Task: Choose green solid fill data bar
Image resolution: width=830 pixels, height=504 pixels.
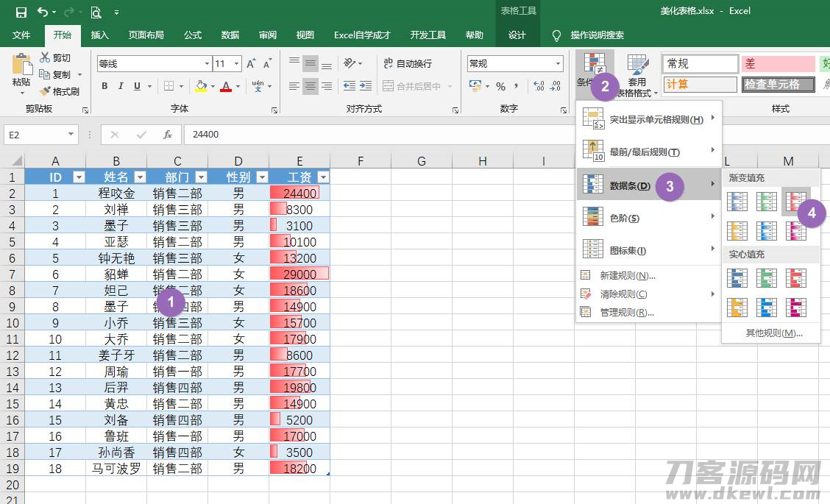Action: [766, 278]
